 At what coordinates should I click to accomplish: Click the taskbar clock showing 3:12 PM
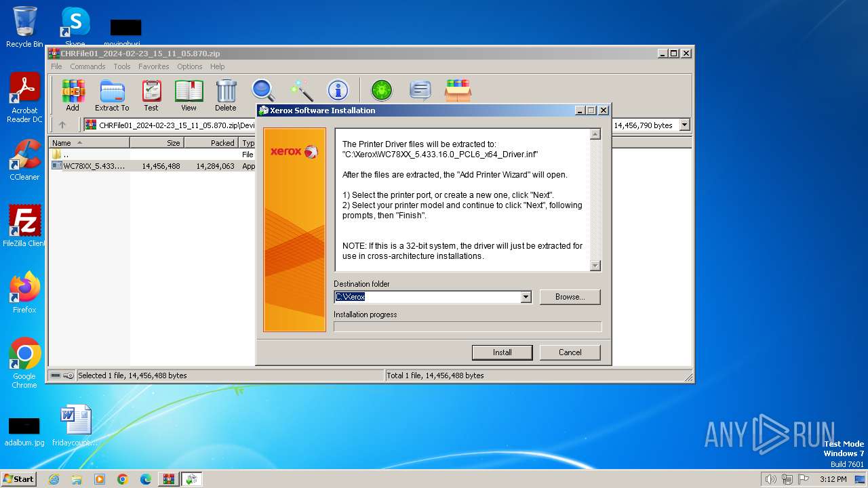point(833,479)
